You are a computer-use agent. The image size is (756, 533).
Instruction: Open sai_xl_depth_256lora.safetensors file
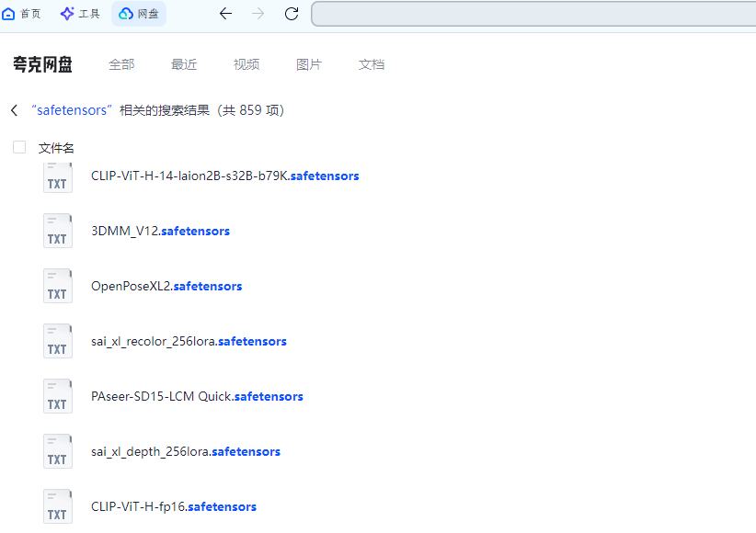186,451
